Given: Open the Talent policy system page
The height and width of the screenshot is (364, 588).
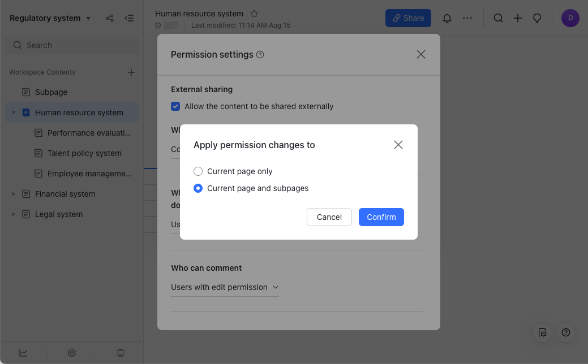Looking at the screenshot, I should [84, 153].
